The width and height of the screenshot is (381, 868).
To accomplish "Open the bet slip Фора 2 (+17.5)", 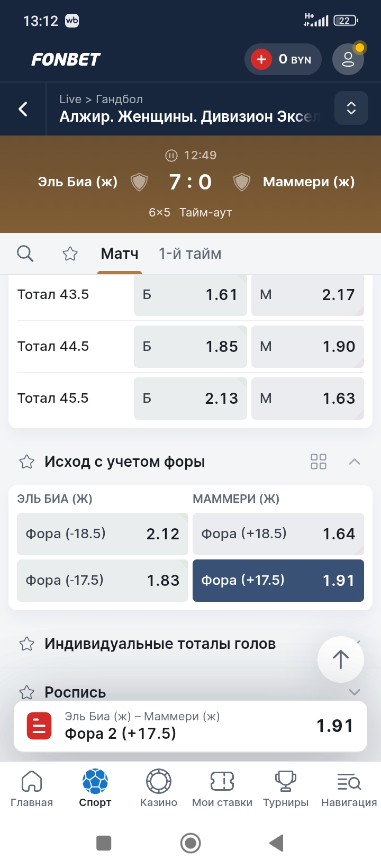I will [190, 726].
